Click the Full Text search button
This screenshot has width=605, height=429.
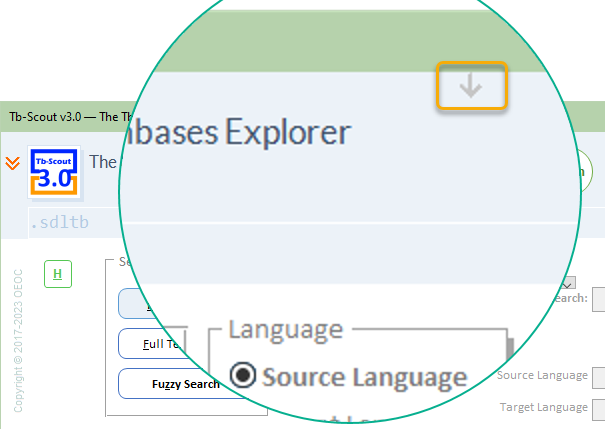[152, 343]
